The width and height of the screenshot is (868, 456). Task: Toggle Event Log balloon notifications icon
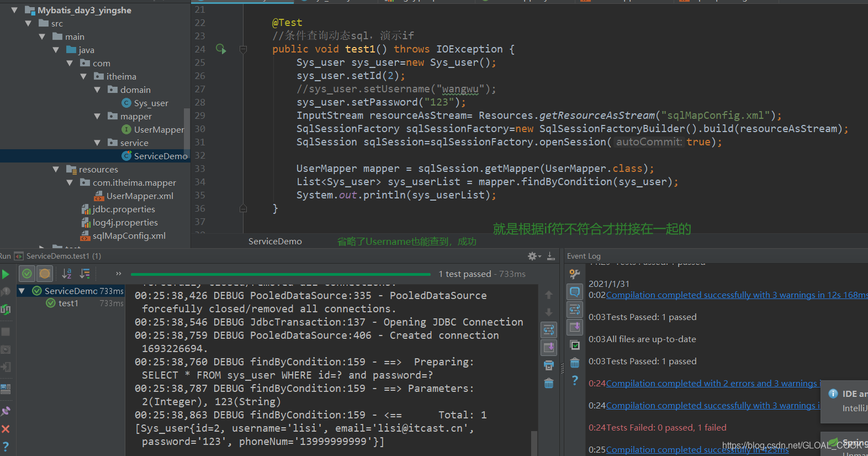[x=575, y=291]
